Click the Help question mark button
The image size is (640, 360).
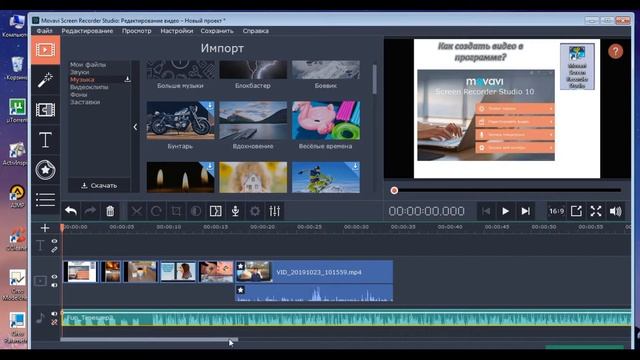(615, 51)
